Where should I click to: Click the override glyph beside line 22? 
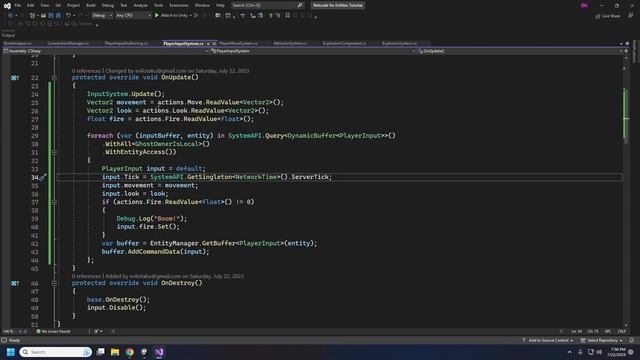point(15,78)
